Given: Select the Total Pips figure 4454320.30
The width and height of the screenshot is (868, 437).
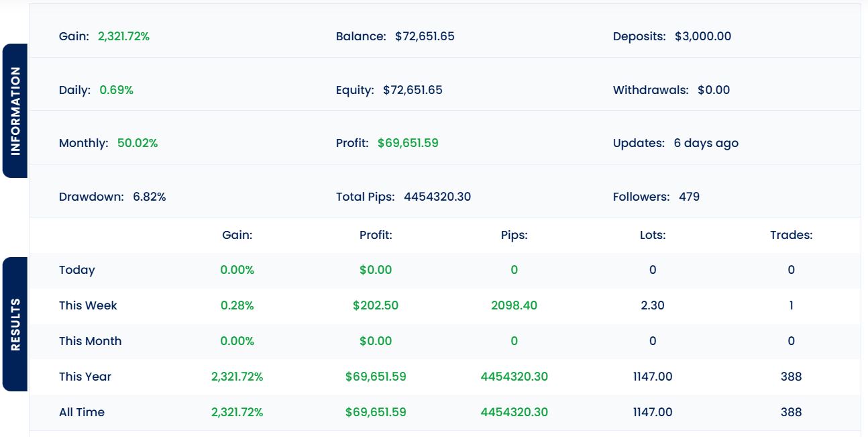Looking at the screenshot, I should (x=437, y=197).
